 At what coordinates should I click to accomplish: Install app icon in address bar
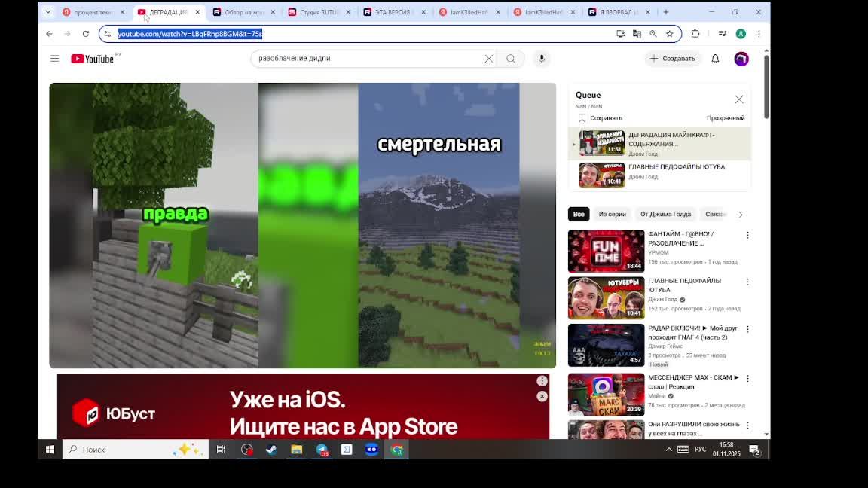[621, 34]
